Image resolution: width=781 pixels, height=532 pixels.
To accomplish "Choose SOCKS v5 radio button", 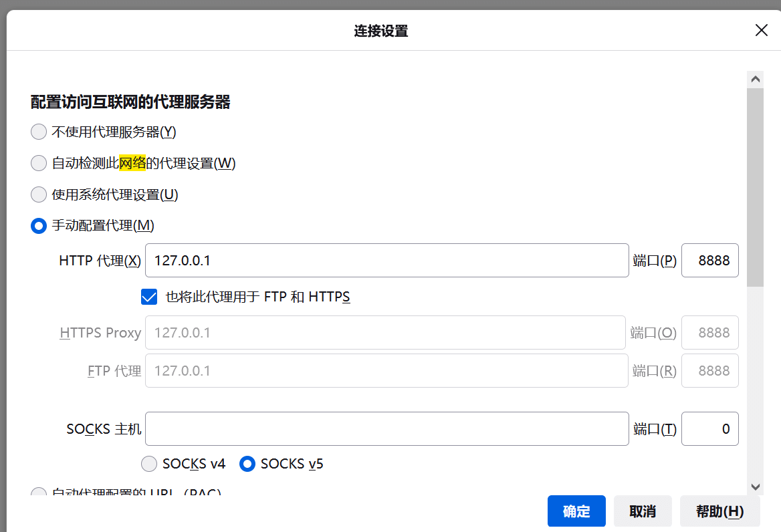I will pyautogui.click(x=247, y=464).
